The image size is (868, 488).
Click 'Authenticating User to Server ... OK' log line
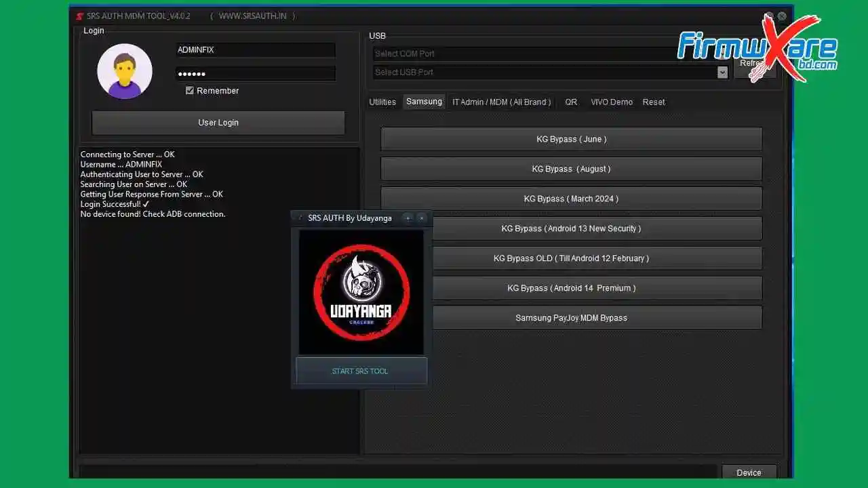click(142, 174)
